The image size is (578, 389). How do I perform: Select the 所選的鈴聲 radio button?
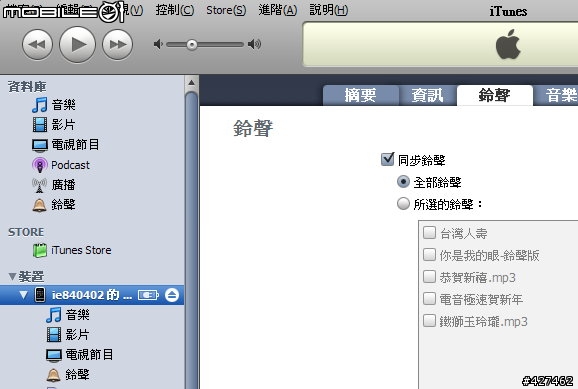click(403, 204)
